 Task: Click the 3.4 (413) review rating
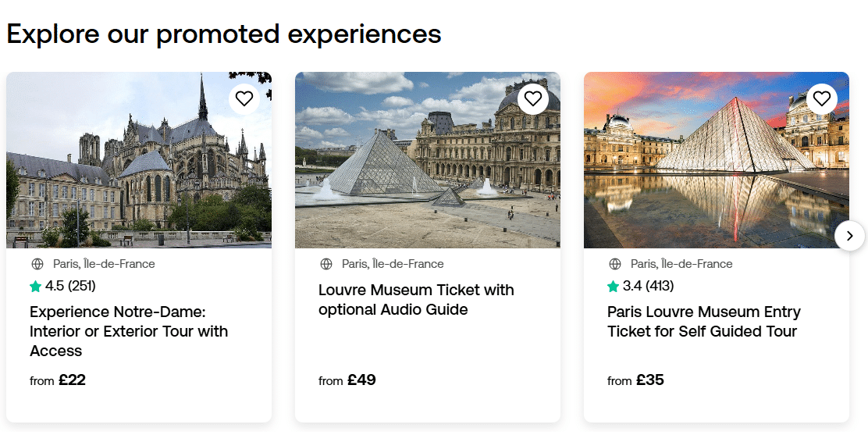pyautogui.click(x=648, y=286)
